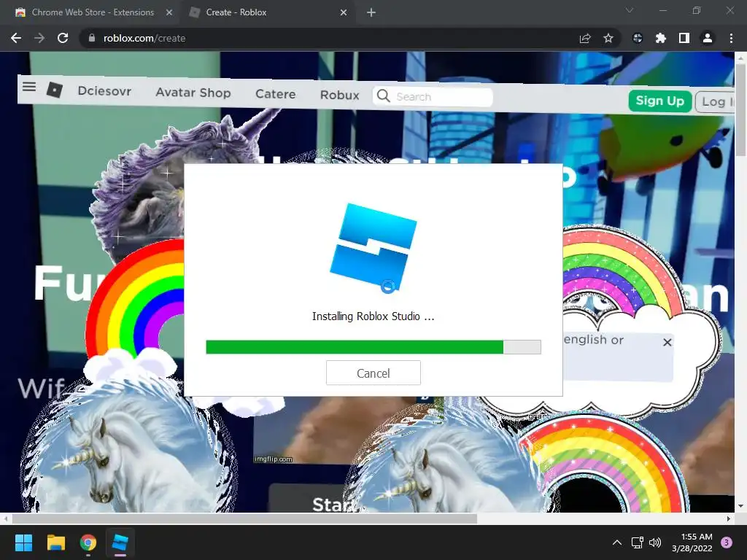Share this page using the share icon
Screen dimensions: 747x560
pyautogui.click(x=585, y=38)
